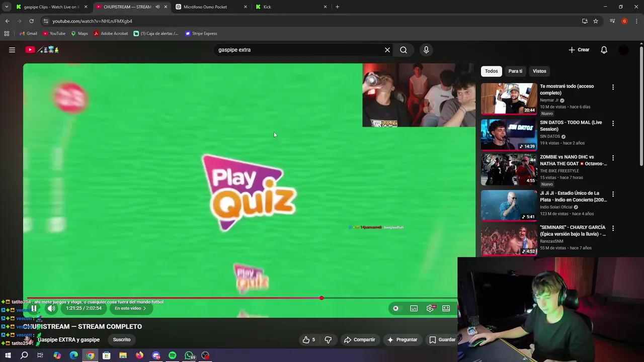The width and height of the screenshot is (644, 362).
Task: Toggle subtitles in the video player
Action: click(x=414, y=308)
